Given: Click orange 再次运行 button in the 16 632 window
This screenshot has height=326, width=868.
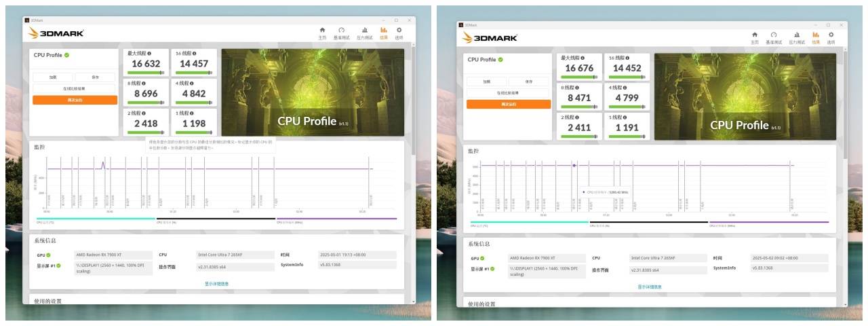Looking at the screenshot, I should (x=75, y=100).
